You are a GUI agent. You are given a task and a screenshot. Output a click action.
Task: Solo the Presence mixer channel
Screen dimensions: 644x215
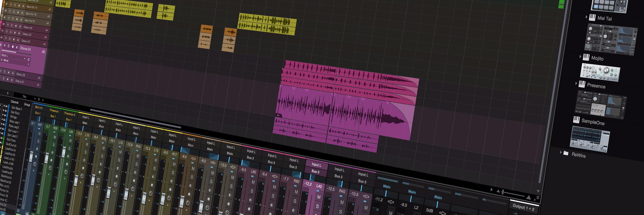(x=54, y=145)
